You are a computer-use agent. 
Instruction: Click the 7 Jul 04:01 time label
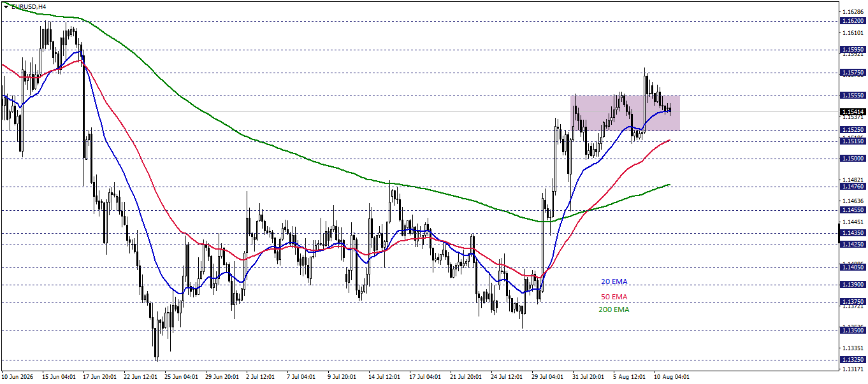point(301,377)
